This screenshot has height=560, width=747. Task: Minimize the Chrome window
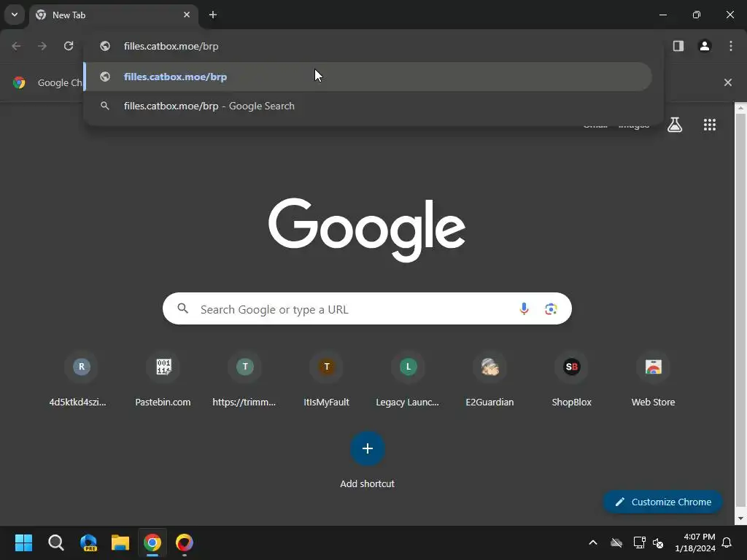point(662,15)
